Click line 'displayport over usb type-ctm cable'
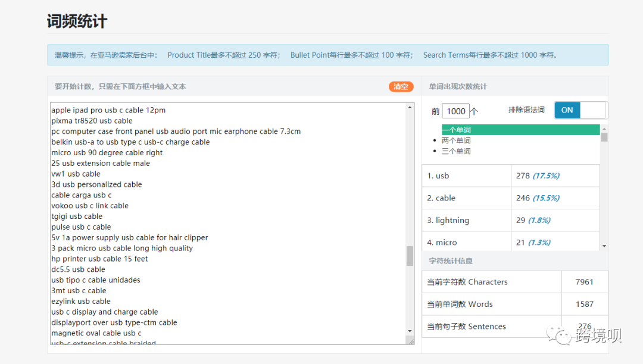The image size is (643, 364). tap(114, 323)
